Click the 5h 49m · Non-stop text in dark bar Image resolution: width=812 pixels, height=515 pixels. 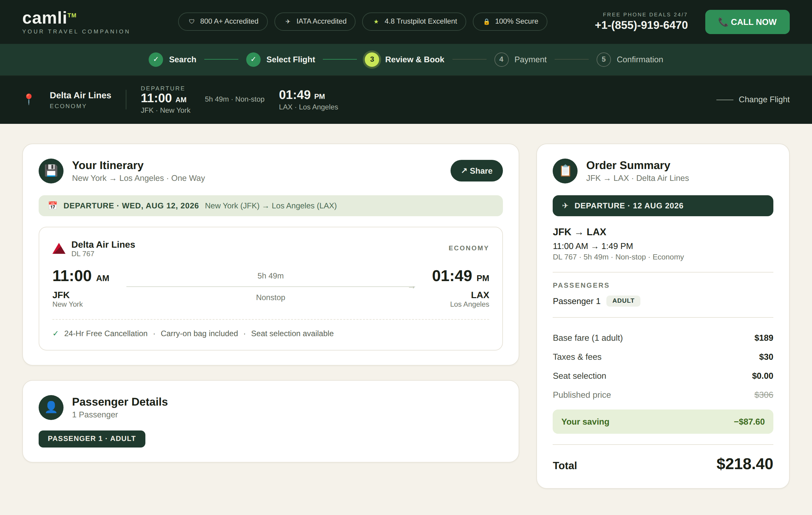pyautogui.click(x=235, y=99)
